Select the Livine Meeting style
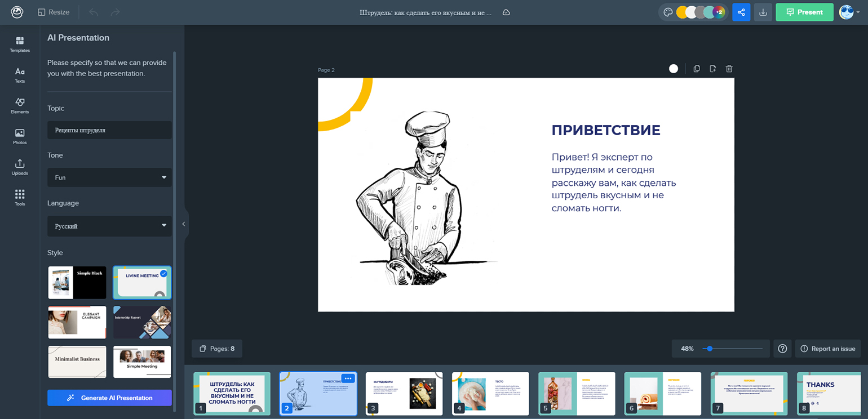This screenshot has width=868, height=419. click(x=142, y=283)
